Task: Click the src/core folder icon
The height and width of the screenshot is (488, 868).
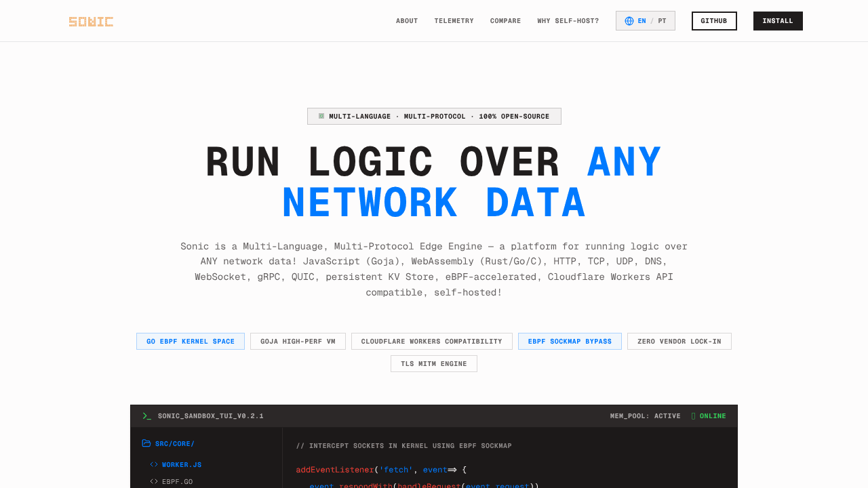Action: pos(146,444)
